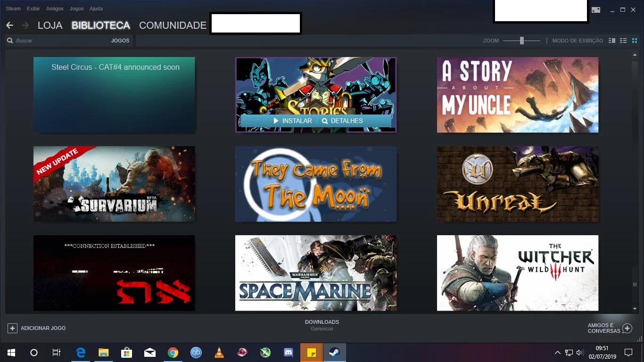
Task: Select Survarium game tile
Action: click(x=114, y=184)
